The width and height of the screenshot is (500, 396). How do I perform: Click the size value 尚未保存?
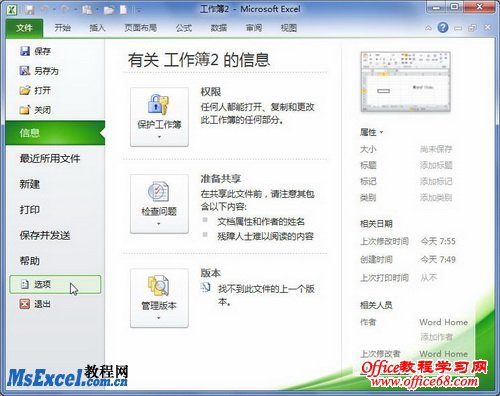point(436,149)
